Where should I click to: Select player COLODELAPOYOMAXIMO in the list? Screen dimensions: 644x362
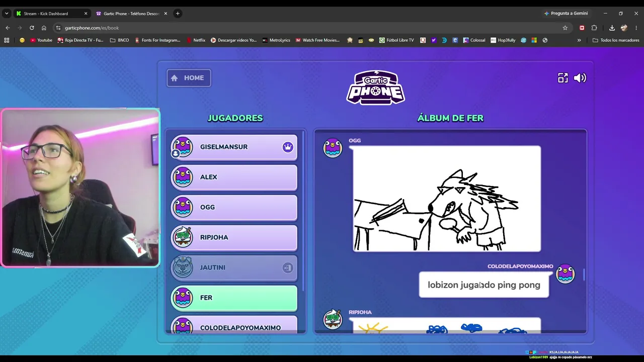pos(234,325)
